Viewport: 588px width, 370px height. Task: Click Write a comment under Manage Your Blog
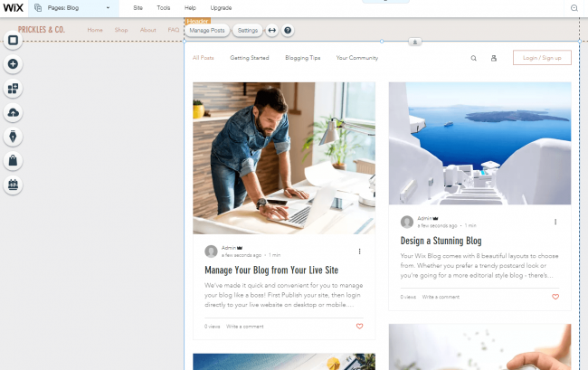click(x=245, y=327)
